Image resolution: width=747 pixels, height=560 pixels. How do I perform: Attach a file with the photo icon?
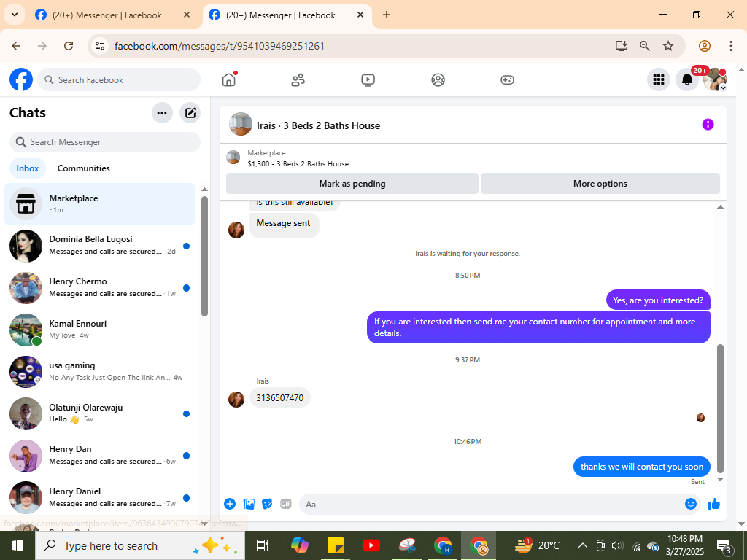click(249, 504)
